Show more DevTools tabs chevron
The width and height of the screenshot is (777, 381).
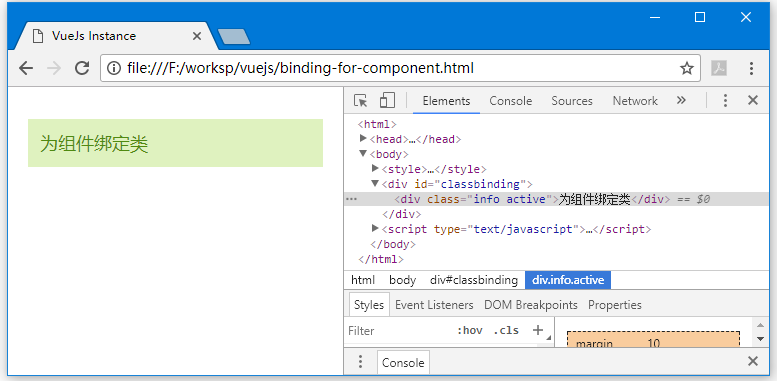click(x=681, y=100)
